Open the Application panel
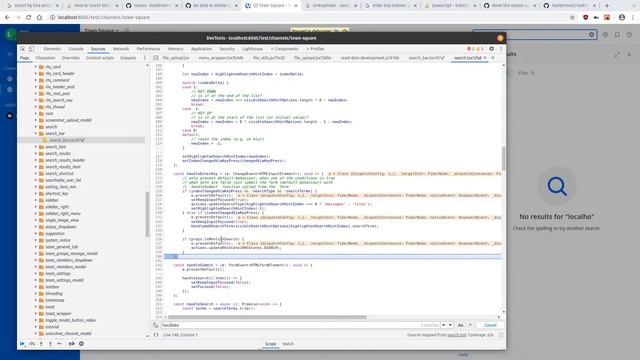The width and height of the screenshot is (640, 360). (202, 49)
